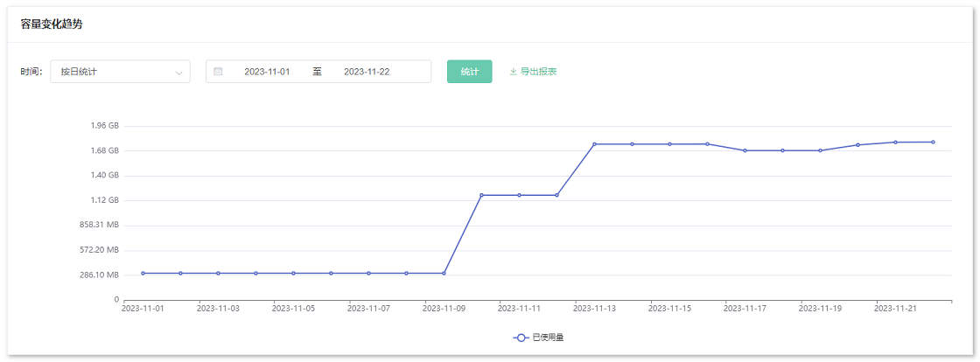Click the 858.31 MB y-axis label
The width and height of the screenshot is (980, 362).
pyautogui.click(x=101, y=225)
